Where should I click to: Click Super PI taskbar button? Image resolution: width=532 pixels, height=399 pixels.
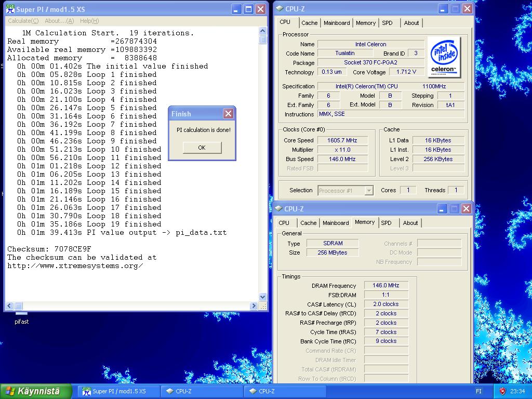pyautogui.click(x=119, y=391)
